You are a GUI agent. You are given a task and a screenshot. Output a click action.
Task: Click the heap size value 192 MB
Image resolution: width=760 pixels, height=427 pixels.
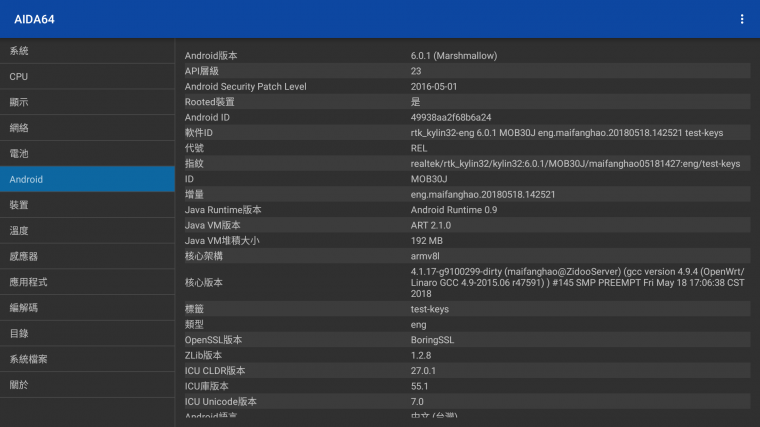pyautogui.click(x=427, y=241)
